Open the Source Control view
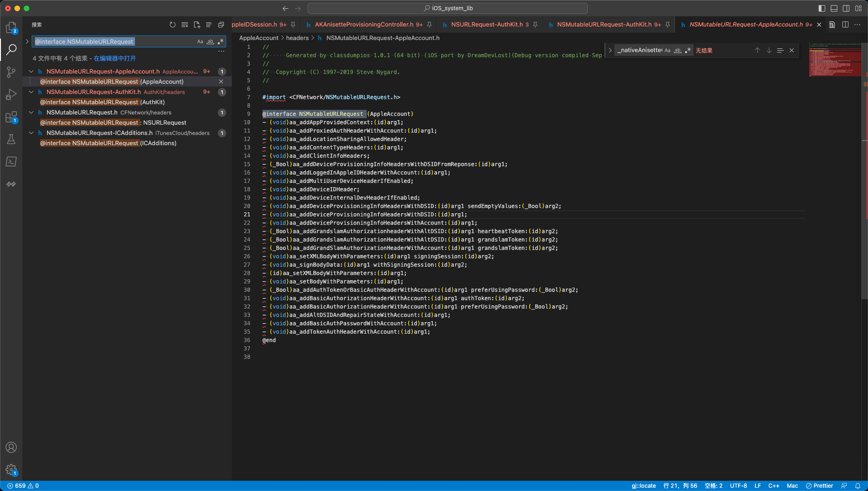 (11, 72)
